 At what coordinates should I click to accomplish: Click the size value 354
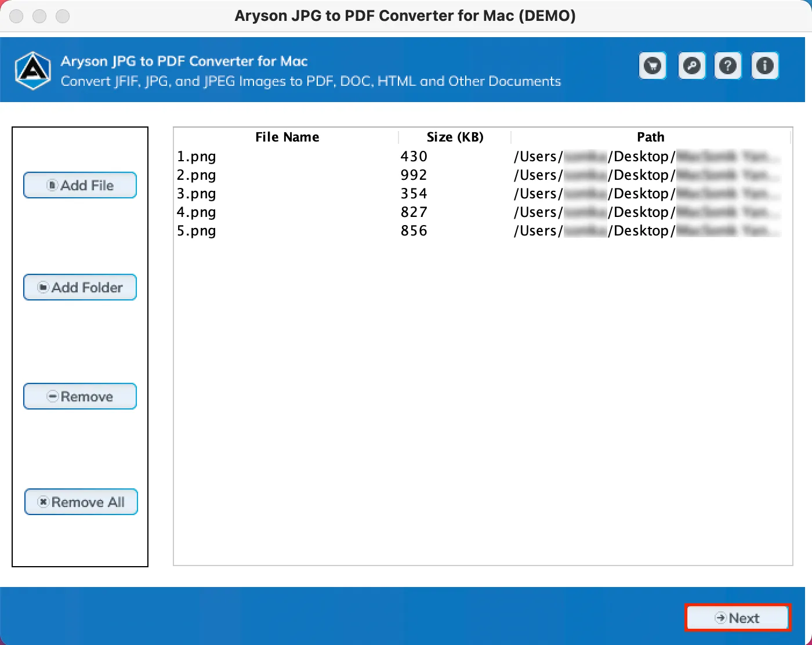(414, 194)
